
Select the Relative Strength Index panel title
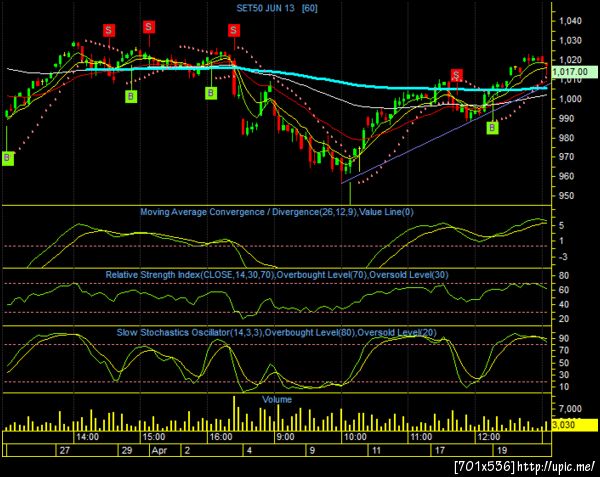[277, 275]
